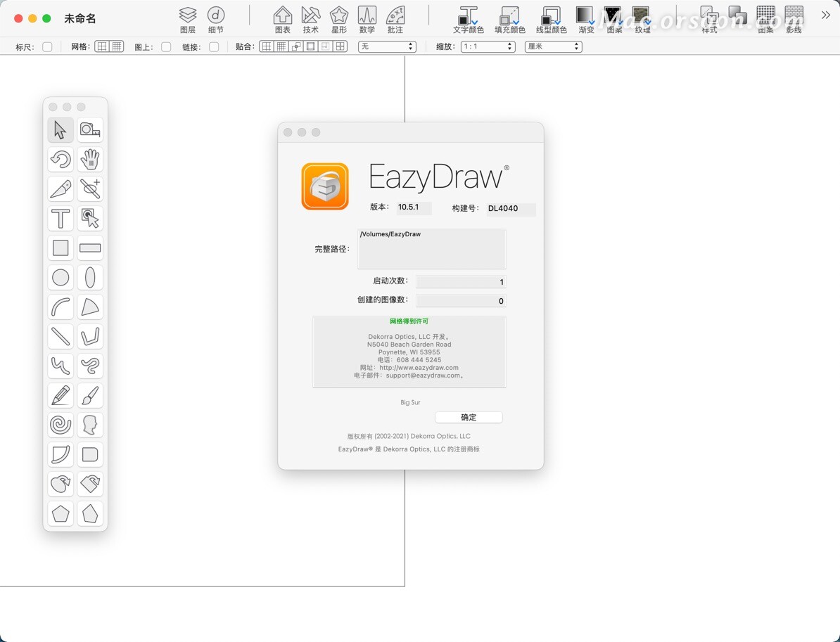Select the click-pointer target tool
840x642 pixels.
[90, 218]
